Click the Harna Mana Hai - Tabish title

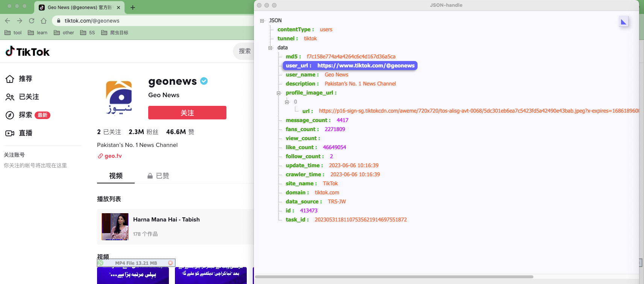tap(166, 220)
